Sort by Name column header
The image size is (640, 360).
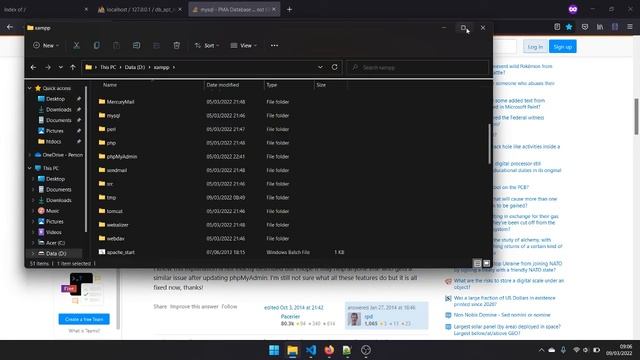110,85
